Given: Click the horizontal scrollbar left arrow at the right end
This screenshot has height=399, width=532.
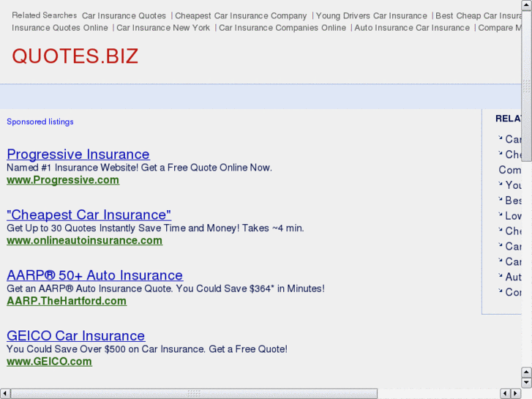Looking at the screenshot, I should click(x=505, y=394).
